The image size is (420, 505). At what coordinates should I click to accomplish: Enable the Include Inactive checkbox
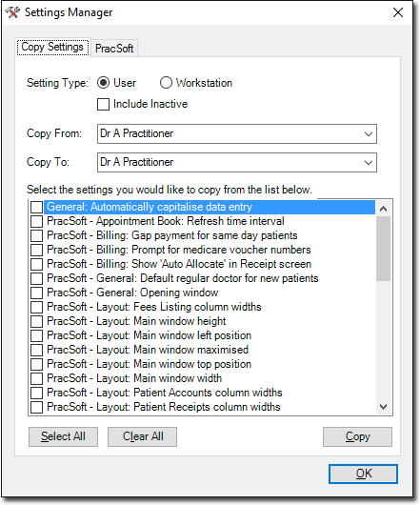(x=103, y=105)
